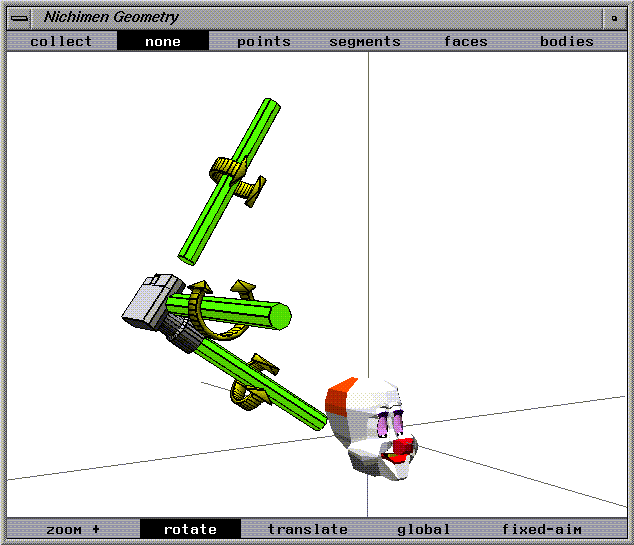Viewport: 634px width, 545px height.
Task: Activate rotate camera mode
Action: [x=190, y=529]
